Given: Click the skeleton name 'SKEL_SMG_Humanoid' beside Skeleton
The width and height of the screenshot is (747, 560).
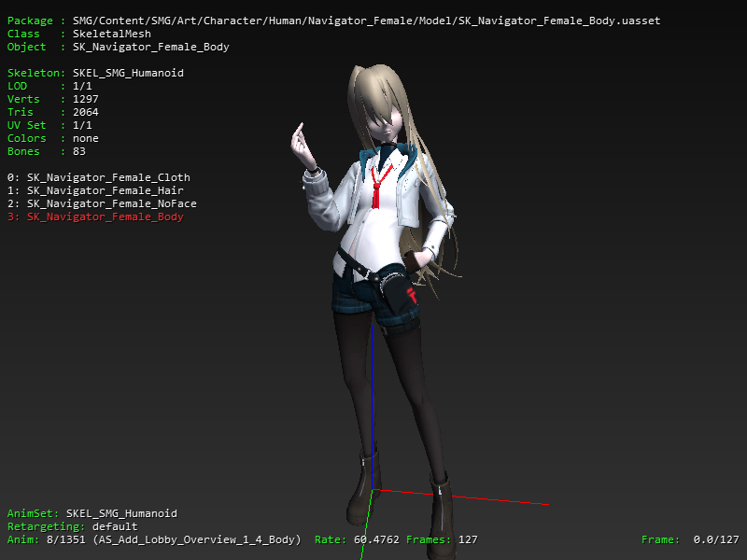Looking at the screenshot, I should pyautogui.click(x=128, y=73).
